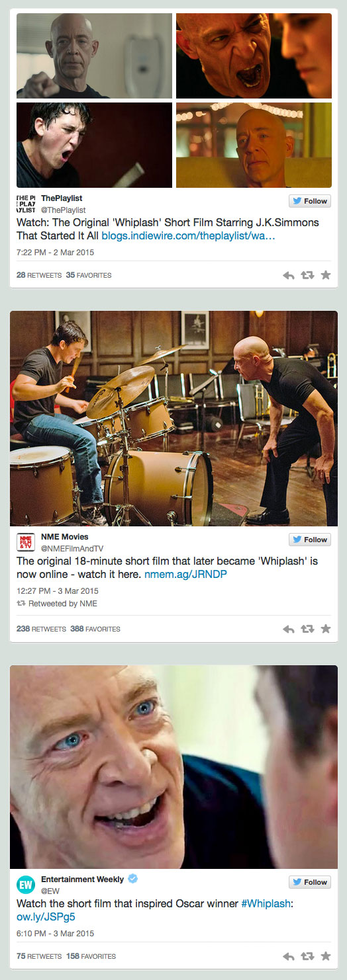Follow ThePlaylist account
This screenshot has width=347, height=980.
click(x=310, y=201)
